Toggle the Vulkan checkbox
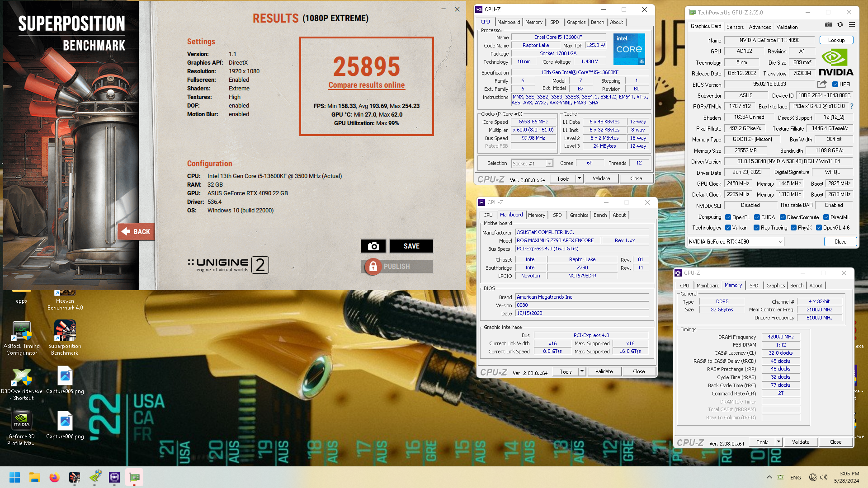The width and height of the screenshot is (868, 488). click(728, 228)
